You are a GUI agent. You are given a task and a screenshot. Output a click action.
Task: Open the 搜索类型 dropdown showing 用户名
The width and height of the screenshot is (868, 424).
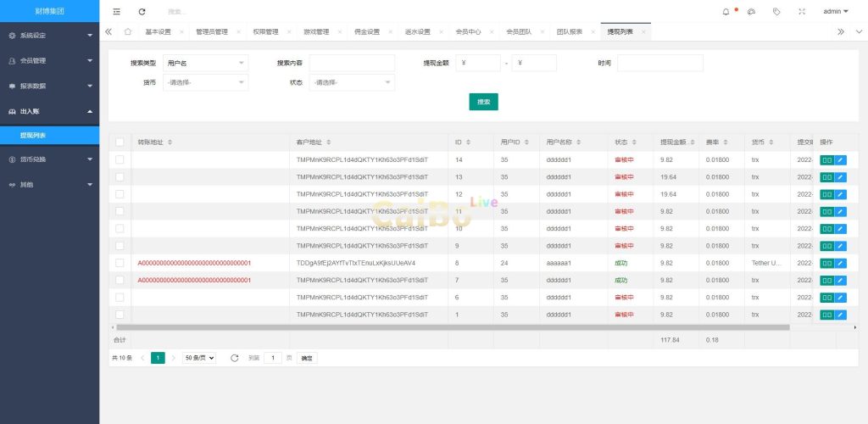click(x=206, y=63)
